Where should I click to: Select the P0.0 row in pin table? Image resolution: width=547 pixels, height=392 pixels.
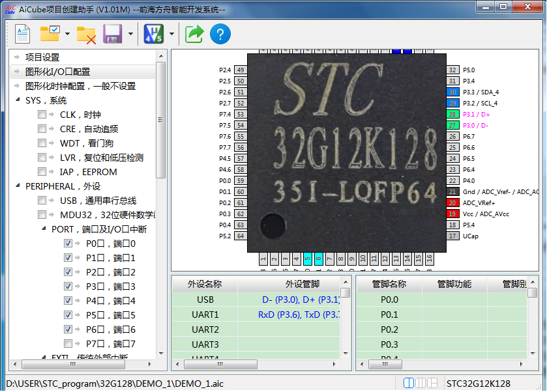(441, 300)
